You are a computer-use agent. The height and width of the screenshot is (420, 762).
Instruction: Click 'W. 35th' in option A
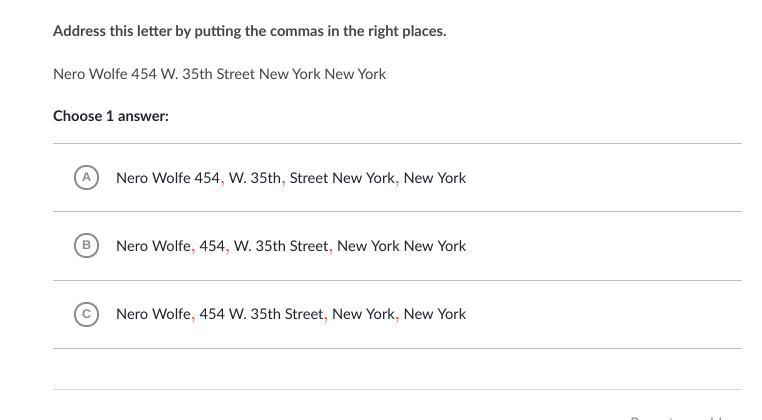(x=255, y=178)
